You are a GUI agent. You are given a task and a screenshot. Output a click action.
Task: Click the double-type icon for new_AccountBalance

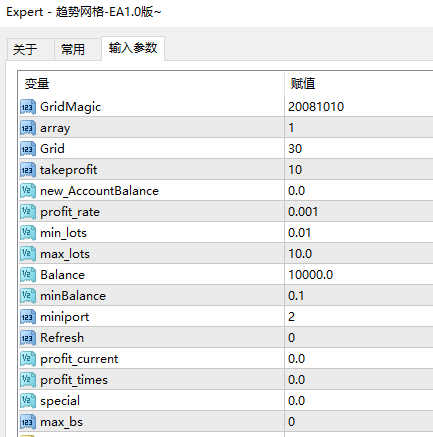click(x=28, y=191)
